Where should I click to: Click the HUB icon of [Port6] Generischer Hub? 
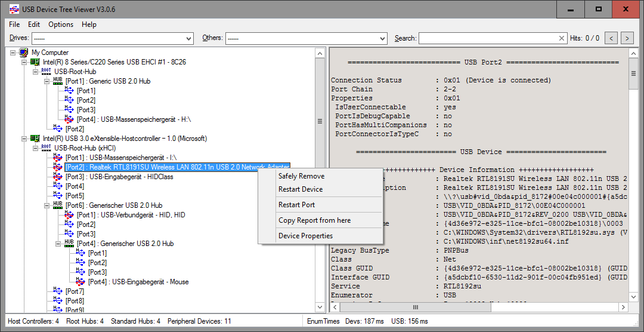(58, 205)
